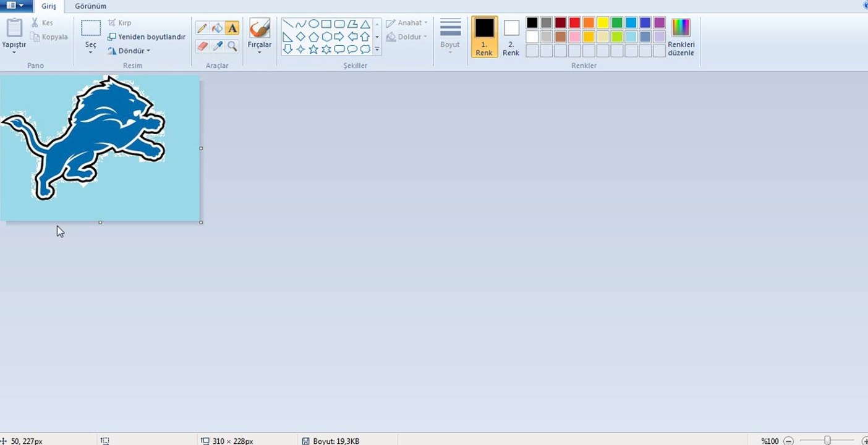Open the Anahat outline dropdown
The width and height of the screenshot is (868, 445).
pyautogui.click(x=407, y=23)
